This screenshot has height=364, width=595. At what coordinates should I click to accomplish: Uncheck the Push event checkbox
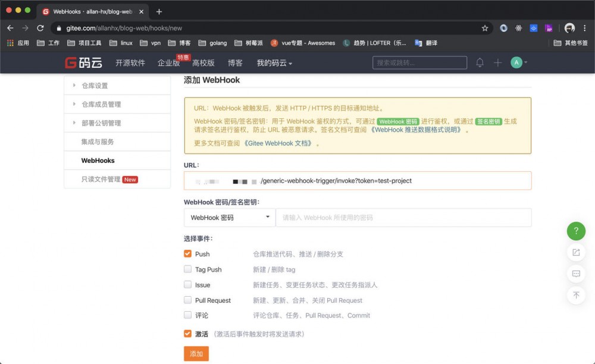click(x=187, y=254)
